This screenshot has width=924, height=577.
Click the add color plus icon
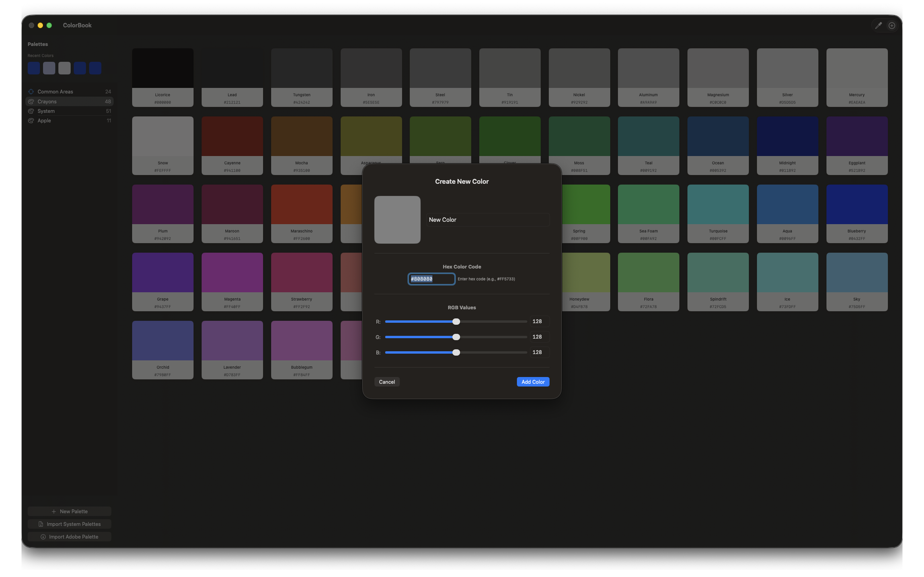pyautogui.click(x=892, y=26)
